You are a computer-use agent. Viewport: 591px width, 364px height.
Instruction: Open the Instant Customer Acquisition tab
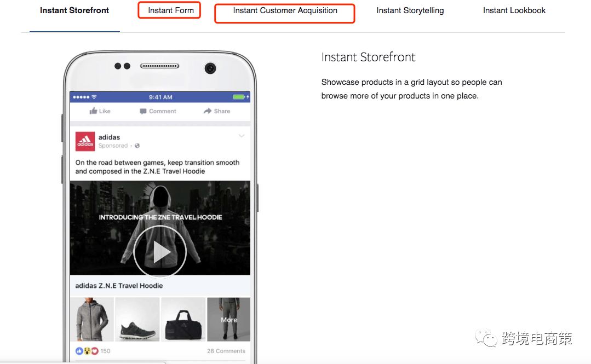tap(284, 10)
